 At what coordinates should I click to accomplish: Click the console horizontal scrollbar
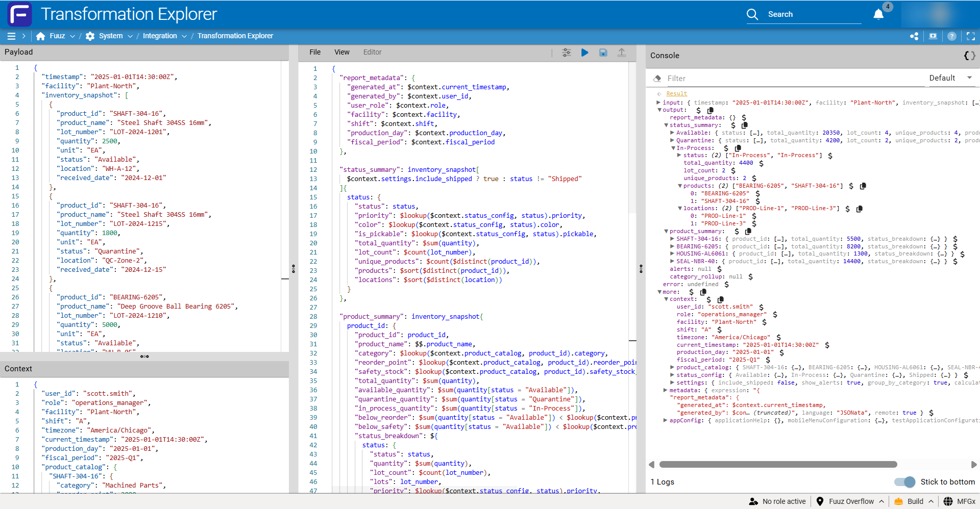click(x=778, y=465)
